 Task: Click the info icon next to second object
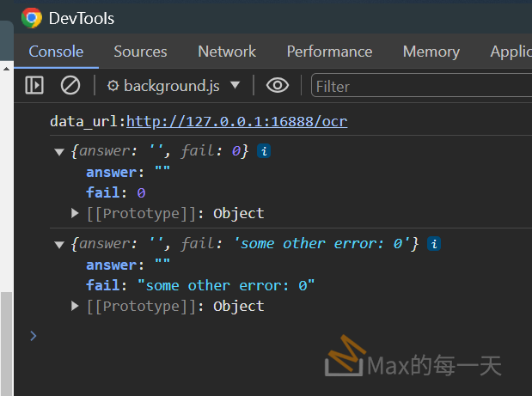(x=435, y=244)
